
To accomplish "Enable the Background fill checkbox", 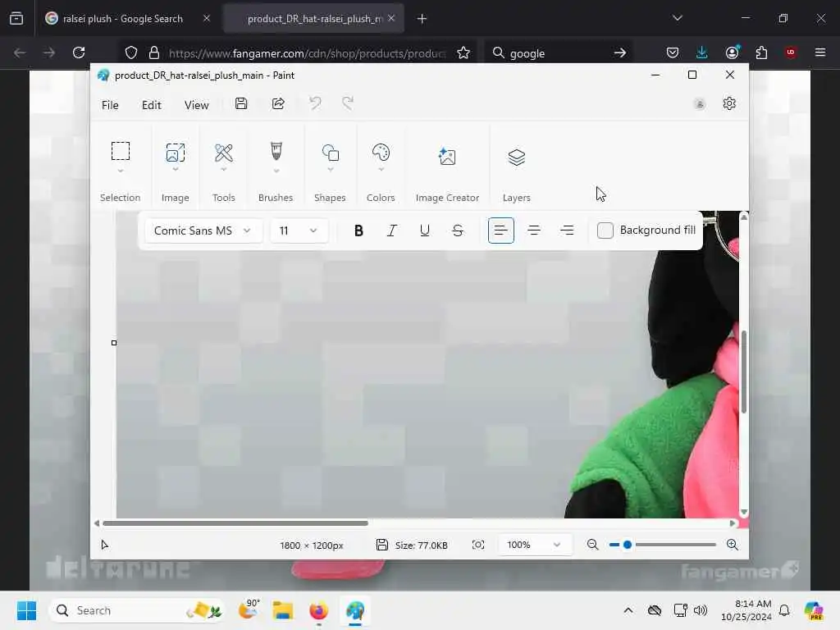I will tap(605, 231).
